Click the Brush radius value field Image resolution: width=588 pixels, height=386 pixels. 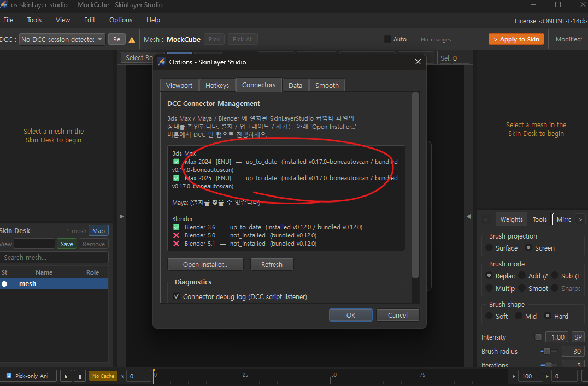pos(573,351)
